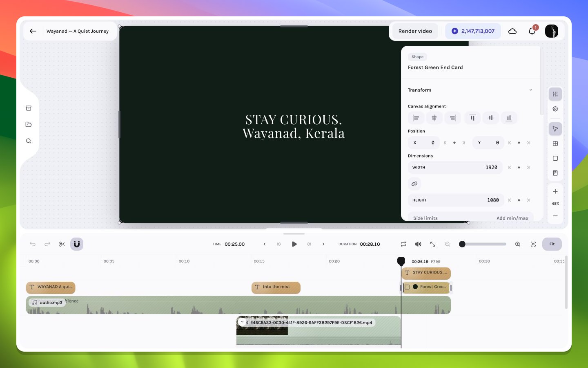
Task: Align shape to canvas left
Action: click(x=416, y=118)
